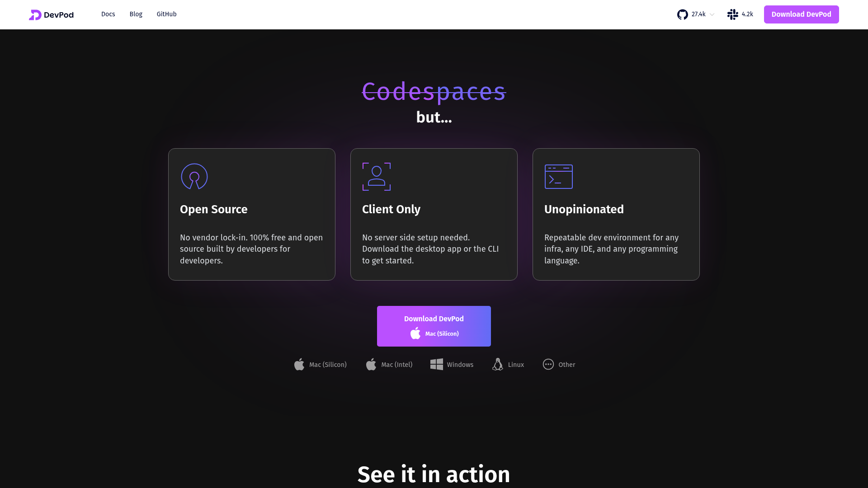The width and height of the screenshot is (868, 488).
Task: Select the Apple icon for Mac (Silicon)
Action: point(299,364)
